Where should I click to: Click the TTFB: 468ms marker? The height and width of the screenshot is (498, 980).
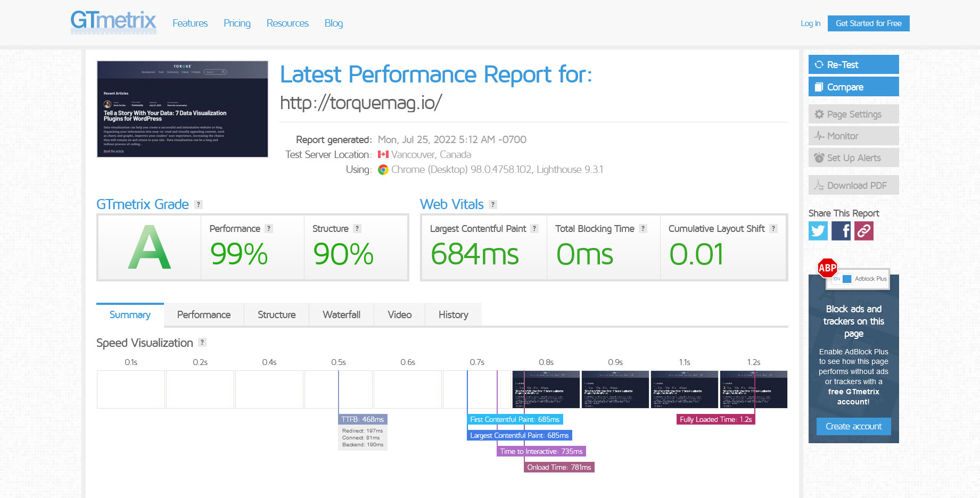[363, 419]
